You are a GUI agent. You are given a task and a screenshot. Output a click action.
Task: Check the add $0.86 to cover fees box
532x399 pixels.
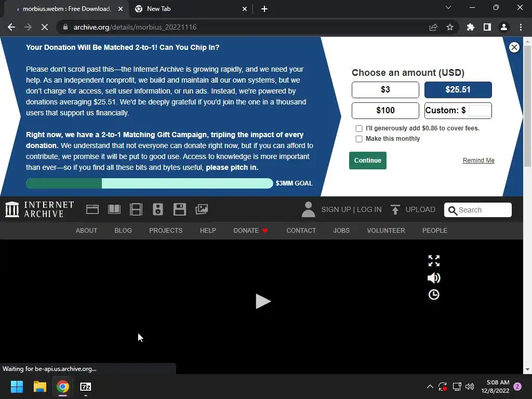358,129
